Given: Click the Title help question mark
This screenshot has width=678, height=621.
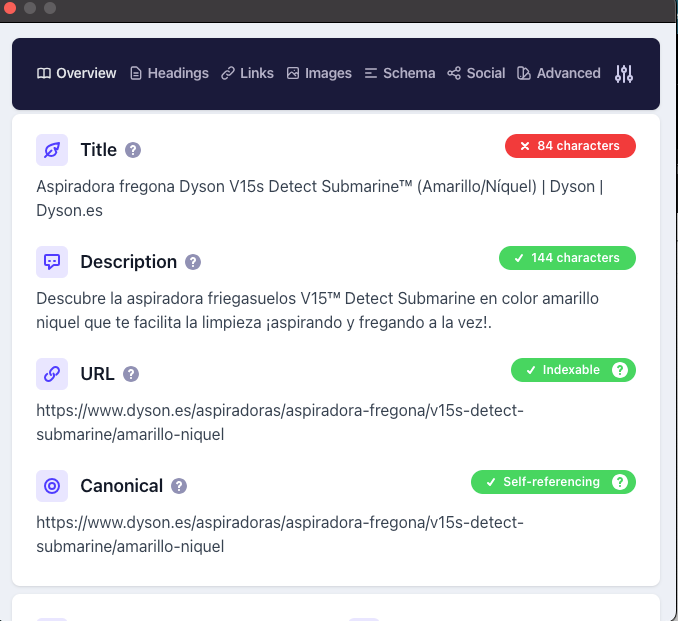Looking at the screenshot, I should click(x=133, y=150).
